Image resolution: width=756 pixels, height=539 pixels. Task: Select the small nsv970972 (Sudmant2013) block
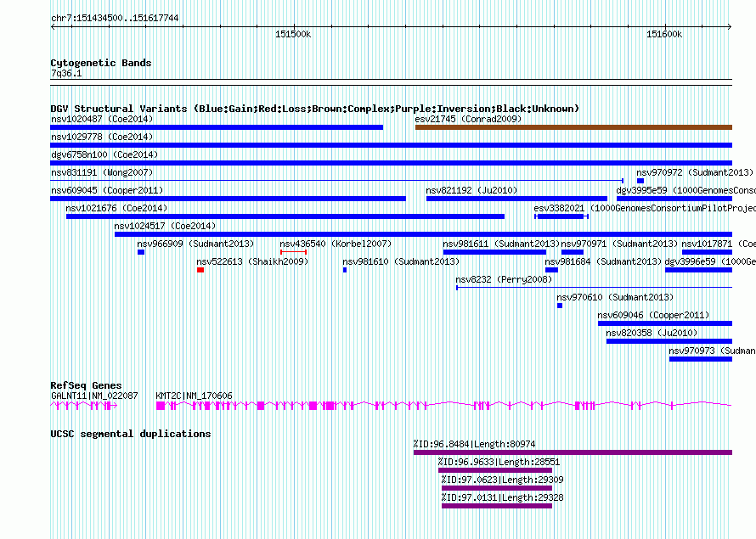coord(640,181)
